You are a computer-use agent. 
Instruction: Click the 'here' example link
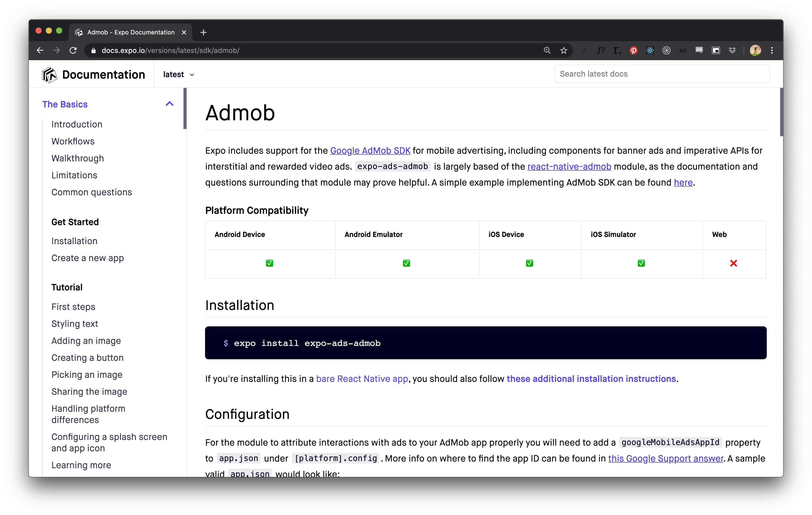click(683, 182)
